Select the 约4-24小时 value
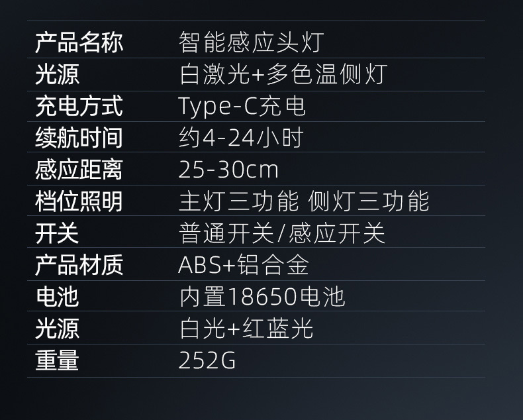523x420 pixels. pos(241,138)
